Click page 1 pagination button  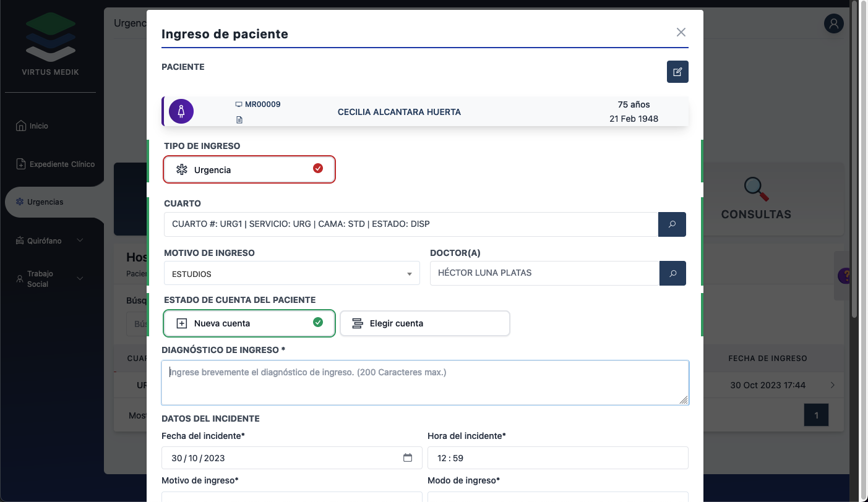click(x=816, y=415)
